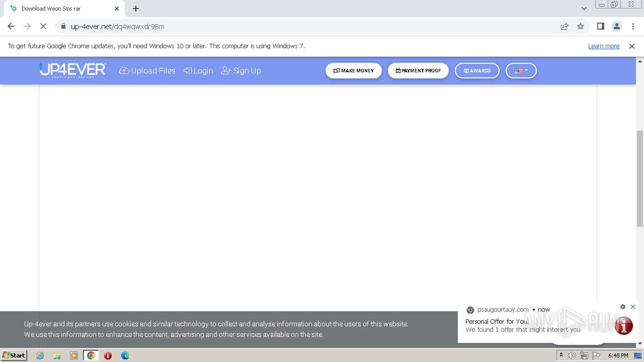Click the 6:48 PM taskbar clock
This screenshot has width=644, height=362.
tap(618, 355)
